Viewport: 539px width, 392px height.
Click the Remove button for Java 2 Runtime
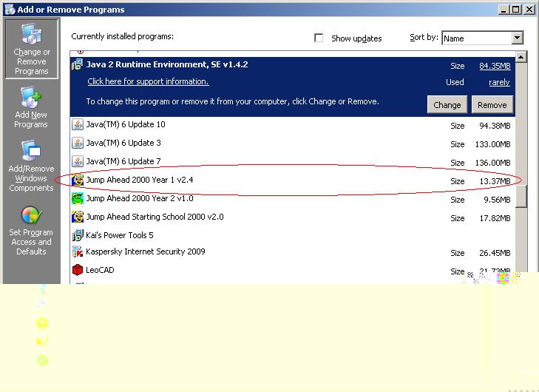pos(492,104)
